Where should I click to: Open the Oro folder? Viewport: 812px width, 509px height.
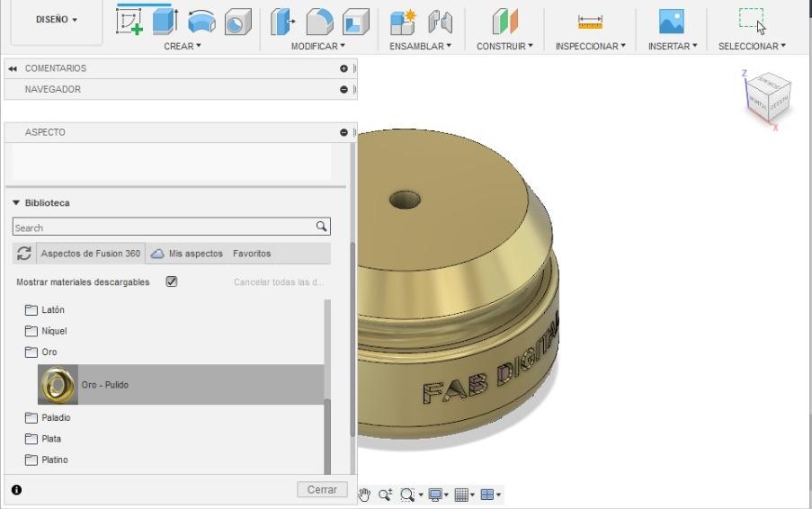click(40, 353)
